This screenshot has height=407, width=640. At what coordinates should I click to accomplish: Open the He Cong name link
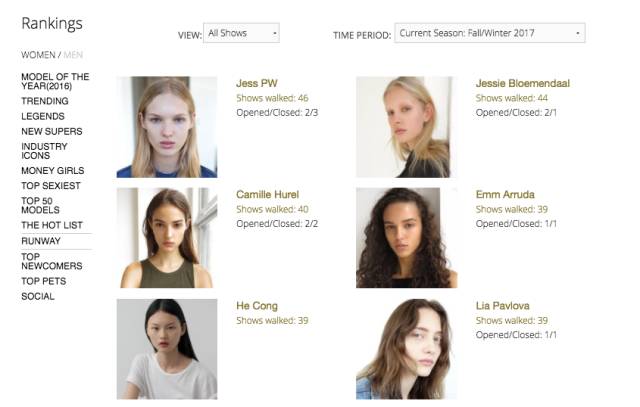[257, 306]
